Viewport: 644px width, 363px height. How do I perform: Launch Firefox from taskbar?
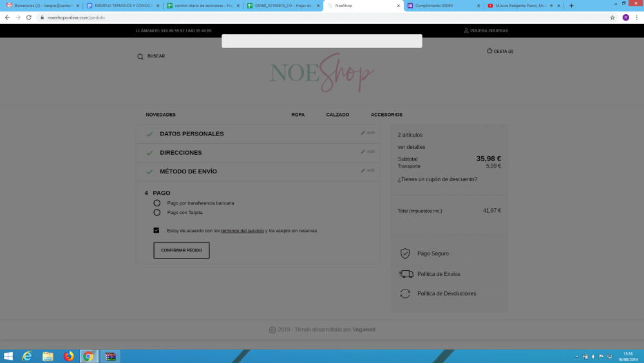click(69, 357)
